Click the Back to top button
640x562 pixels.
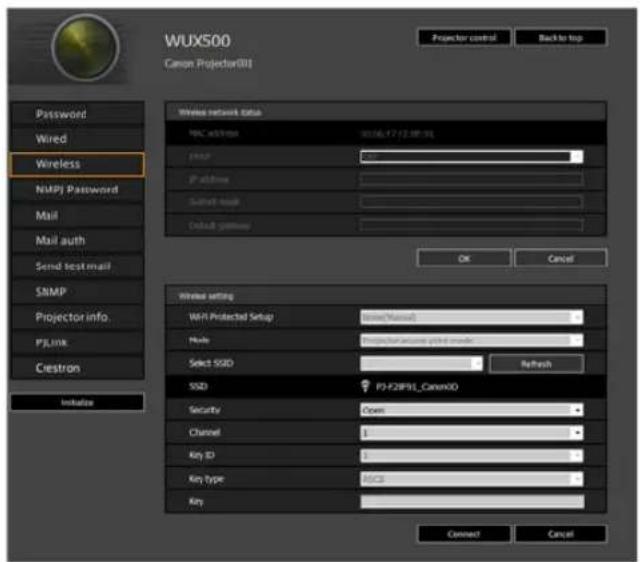click(560, 38)
